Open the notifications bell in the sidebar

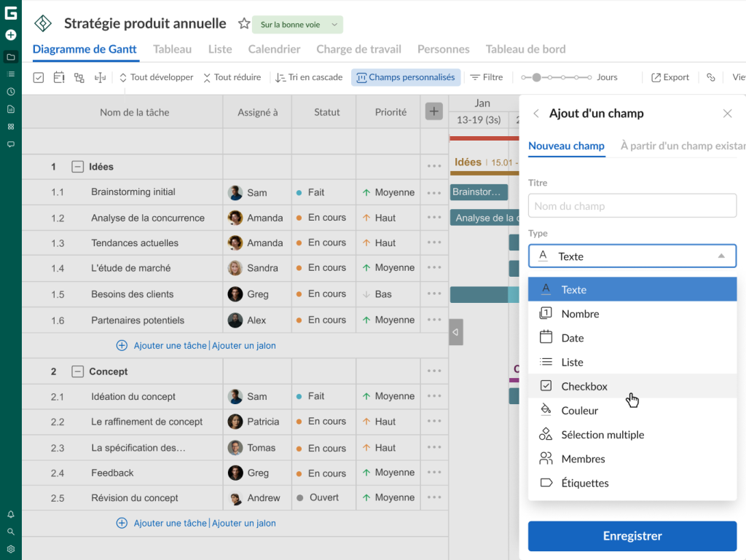click(x=10, y=514)
